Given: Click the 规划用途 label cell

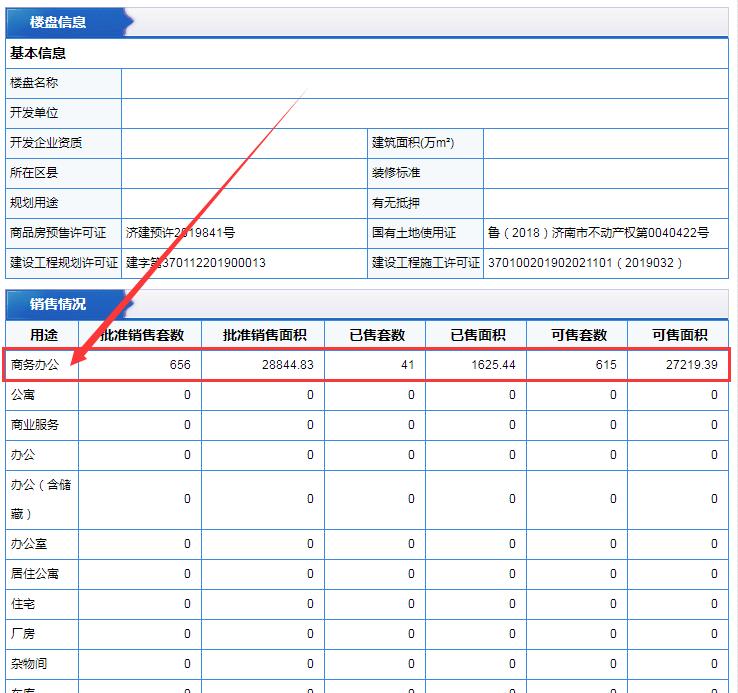Looking at the screenshot, I should (63, 203).
